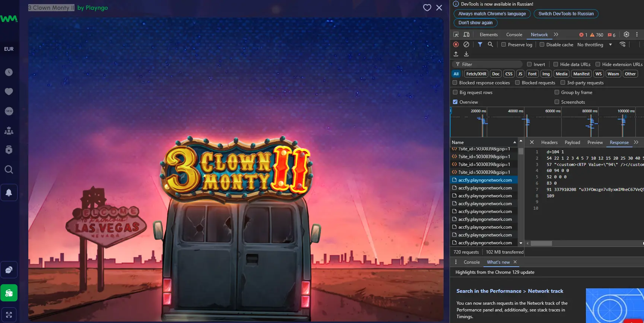Select the EUR currency label
The height and width of the screenshot is (323, 644).
tap(9, 49)
